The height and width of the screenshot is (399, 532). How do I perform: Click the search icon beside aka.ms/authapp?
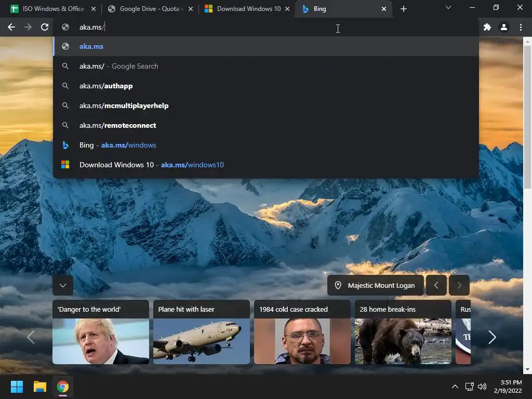65,86
